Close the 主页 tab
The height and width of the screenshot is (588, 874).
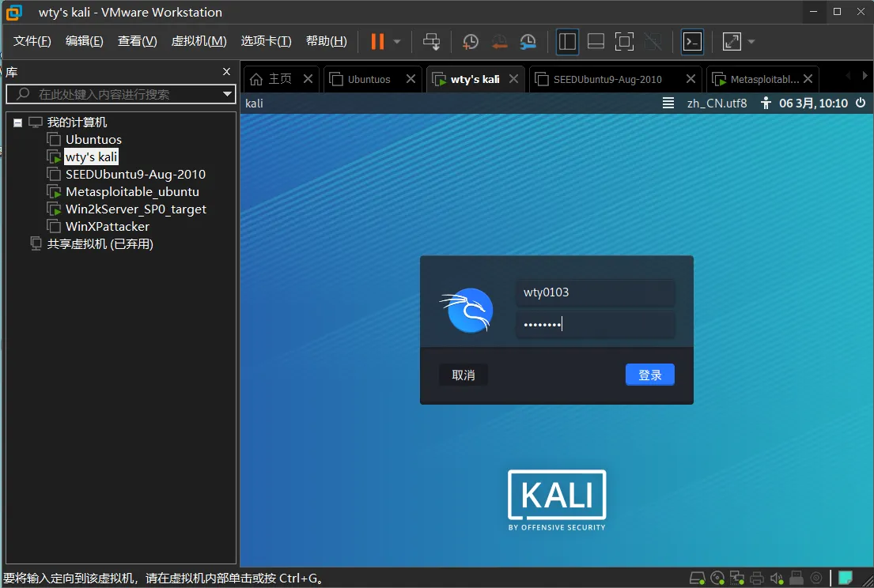(x=308, y=79)
